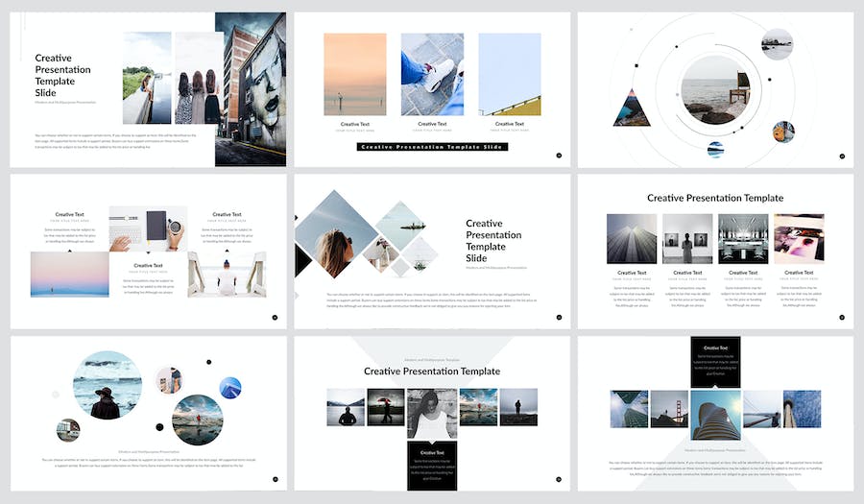Viewport: 864px width, 504px height.
Task: Choose the blue textured tower photo
Action: [803, 409]
